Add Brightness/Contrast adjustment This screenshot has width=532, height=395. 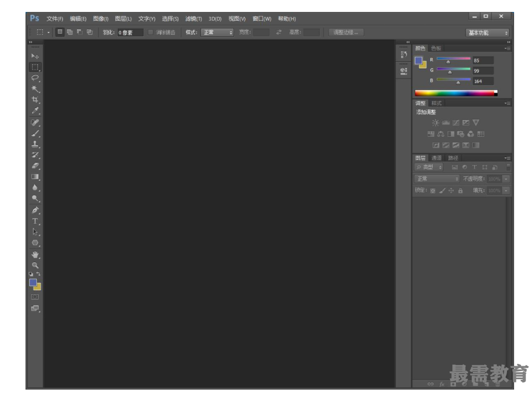click(435, 123)
